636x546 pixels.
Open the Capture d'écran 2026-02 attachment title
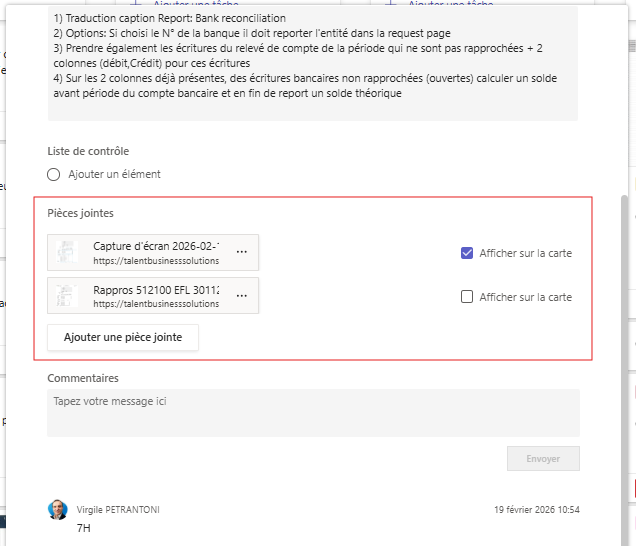point(156,246)
